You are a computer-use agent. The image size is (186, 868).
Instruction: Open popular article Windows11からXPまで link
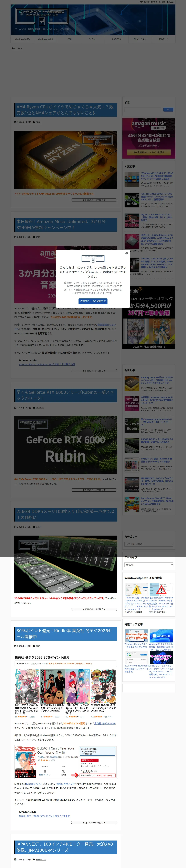coord(157,176)
